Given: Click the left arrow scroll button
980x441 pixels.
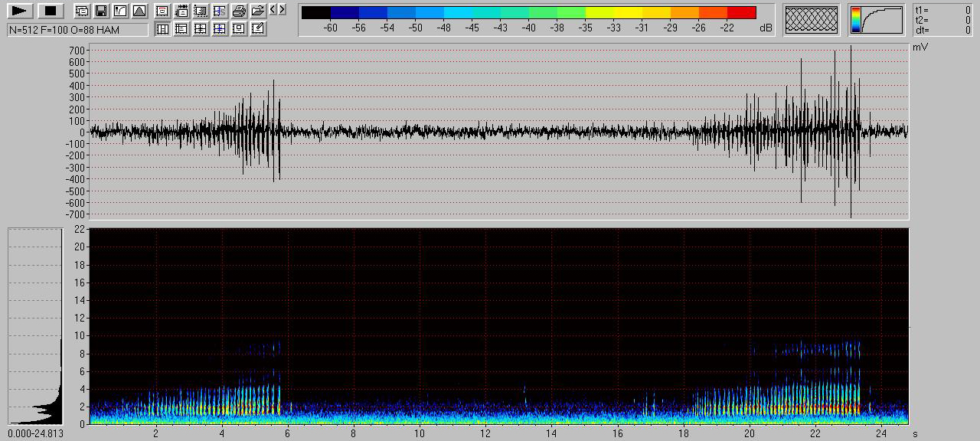Looking at the screenshot, I should pyautogui.click(x=273, y=10).
